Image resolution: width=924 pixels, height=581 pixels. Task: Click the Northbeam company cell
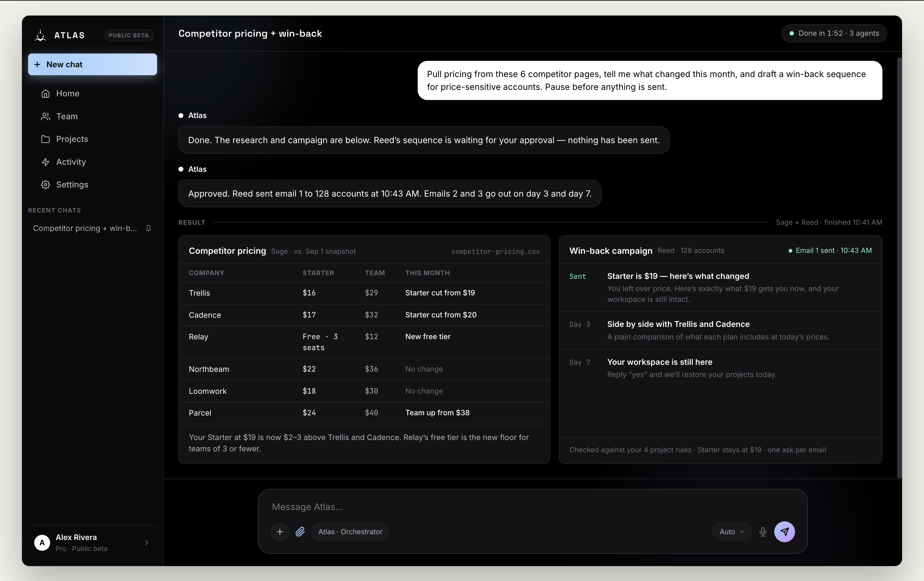pos(209,369)
